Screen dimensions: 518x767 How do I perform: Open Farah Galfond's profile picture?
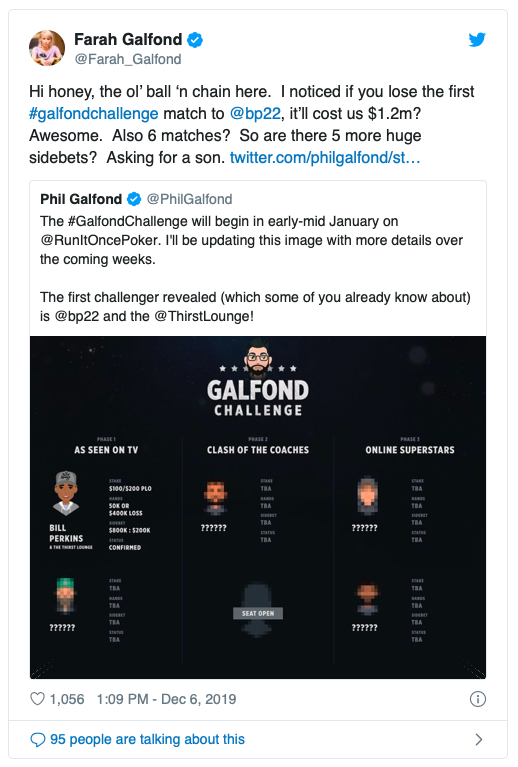[x=47, y=48]
